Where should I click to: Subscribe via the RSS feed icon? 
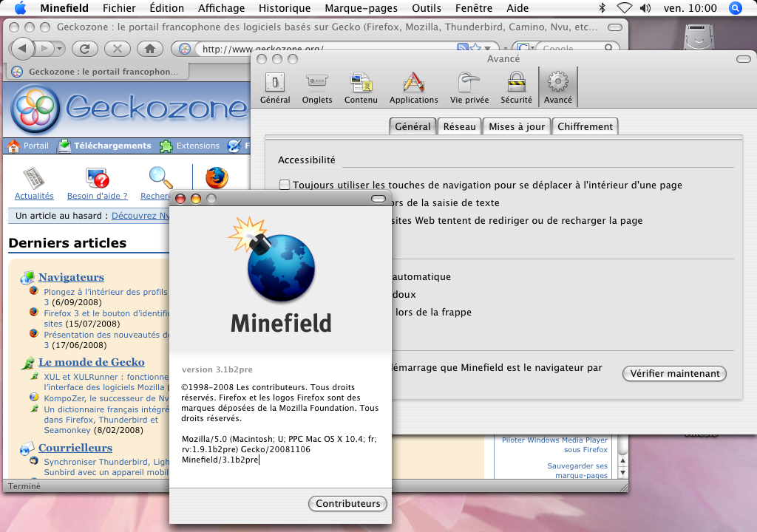(463, 48)
